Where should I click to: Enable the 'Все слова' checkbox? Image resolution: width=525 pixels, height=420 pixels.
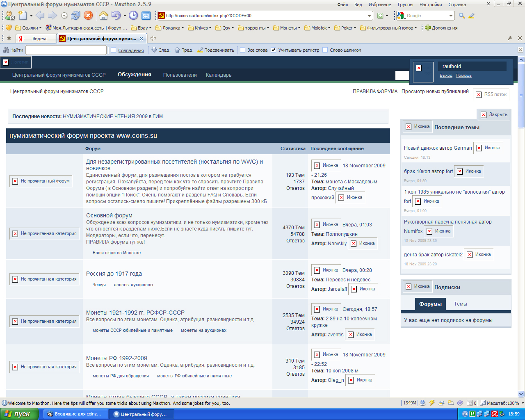243,50
